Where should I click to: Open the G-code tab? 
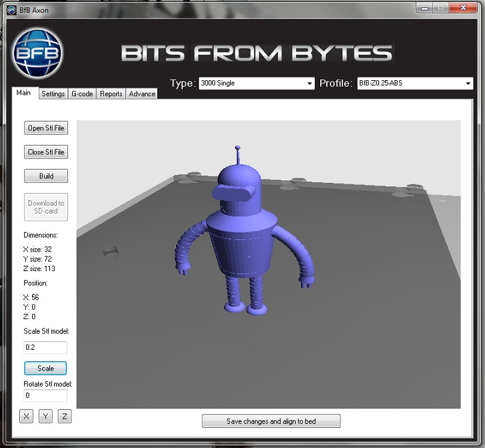coord(82,94)
